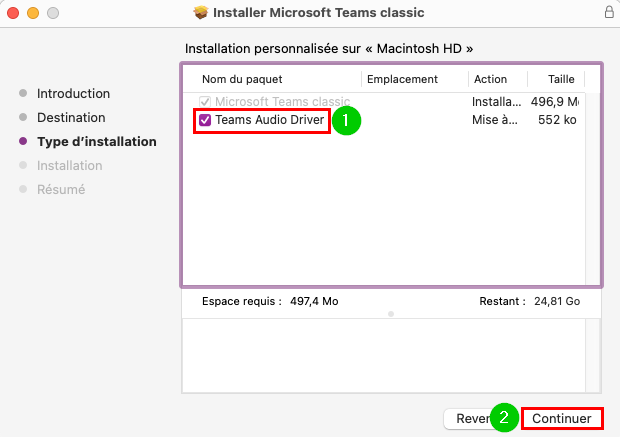Click the Action column header
620x437 pixels.
pyautogui.click(x=490, y=79)
